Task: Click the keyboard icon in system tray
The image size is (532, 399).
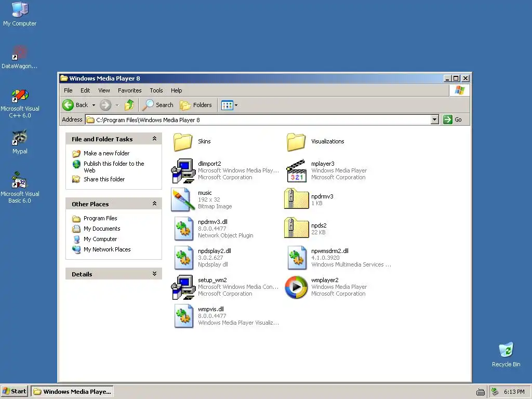Action: 481,392
